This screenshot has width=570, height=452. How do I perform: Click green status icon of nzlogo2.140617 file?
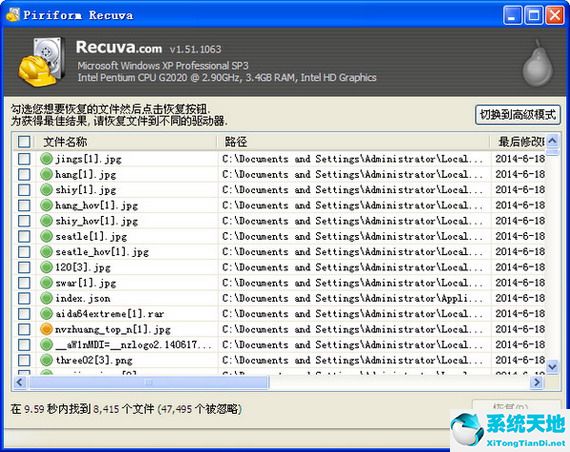(47, 345)
